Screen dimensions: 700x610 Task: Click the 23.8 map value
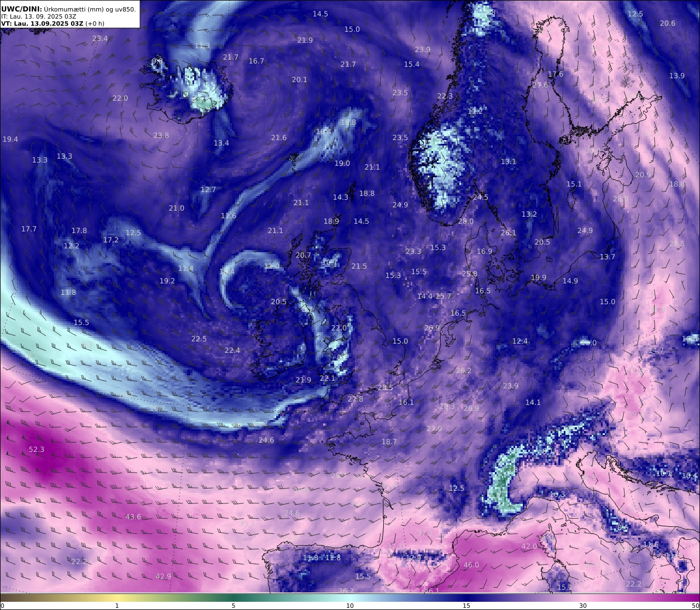161,135
